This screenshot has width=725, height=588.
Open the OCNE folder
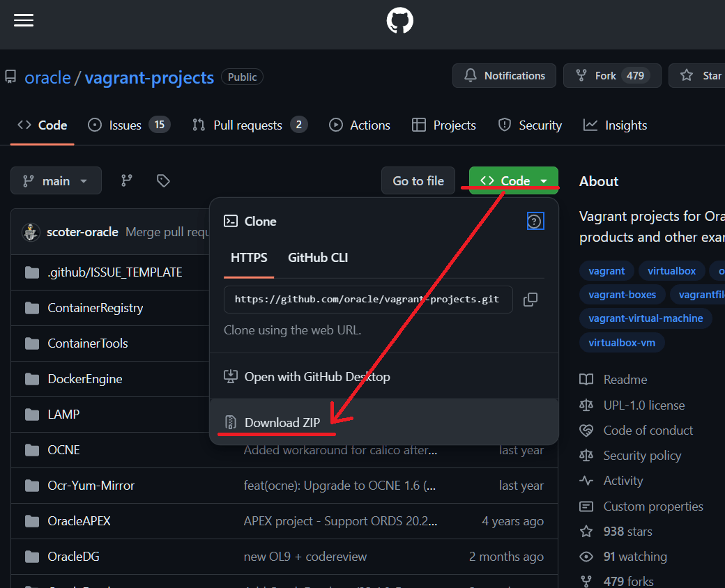tap(64, 450)
